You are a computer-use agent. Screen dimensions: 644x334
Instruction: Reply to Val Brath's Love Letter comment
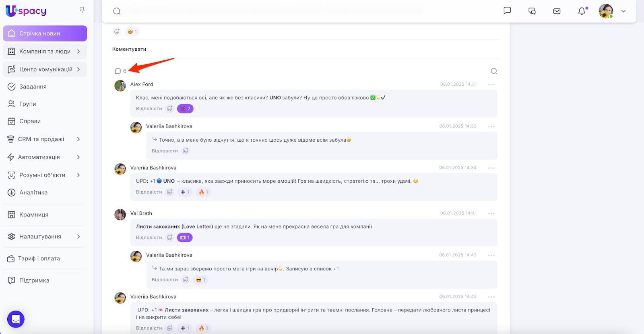click(149, 237)
